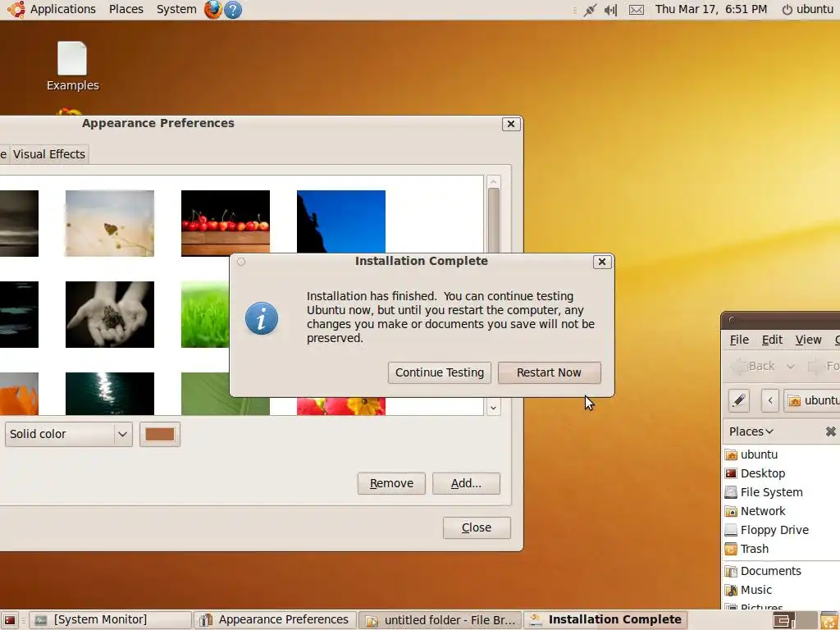840x630 pixels.
Task: Open the network connection tray icon
Action: coord(590,10)
